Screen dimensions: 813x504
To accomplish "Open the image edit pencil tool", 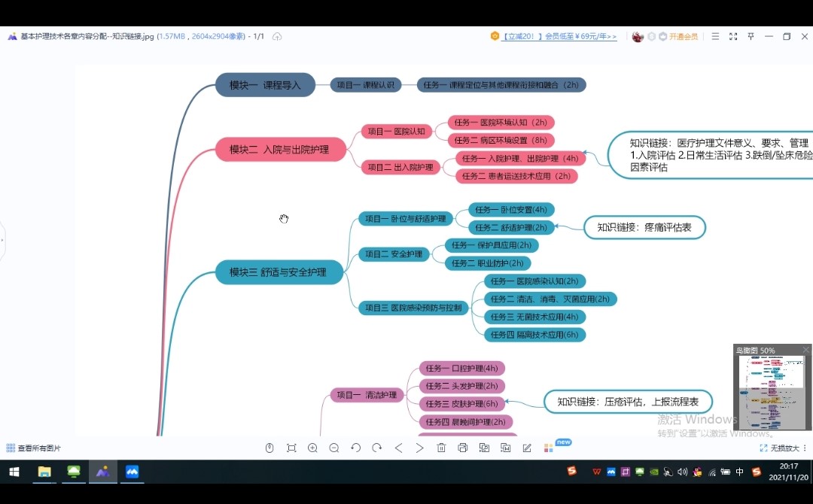I will coord(527,448).
